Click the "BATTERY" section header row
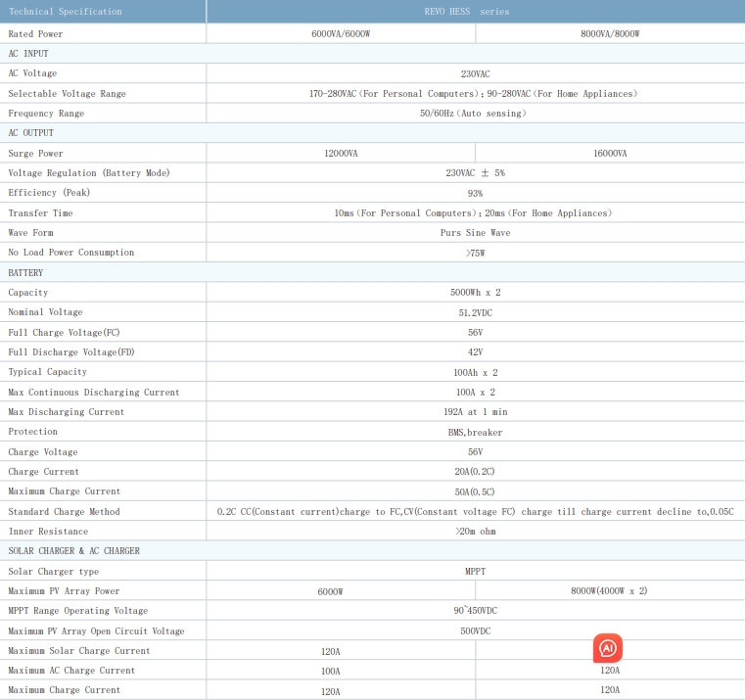This screenshot has height=700, width=745. [x=26, y=272]
